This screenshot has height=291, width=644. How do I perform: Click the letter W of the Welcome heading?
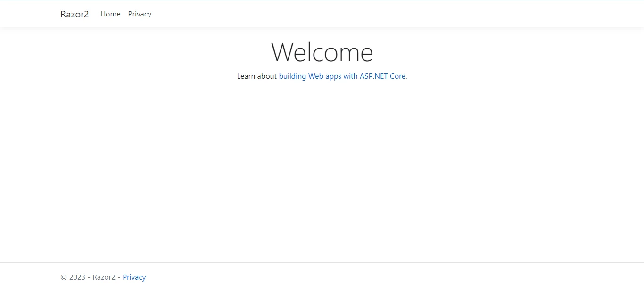[x=284, y=52]
